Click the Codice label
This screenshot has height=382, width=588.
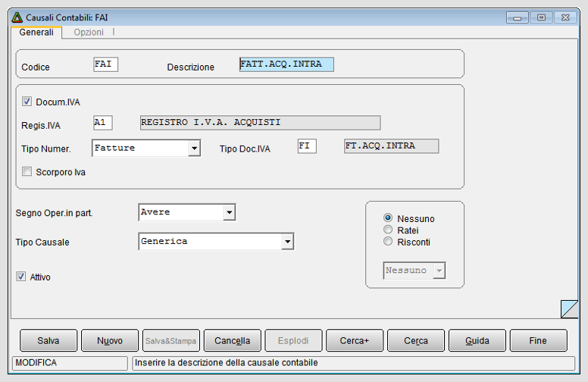click(x=36, y=67)
